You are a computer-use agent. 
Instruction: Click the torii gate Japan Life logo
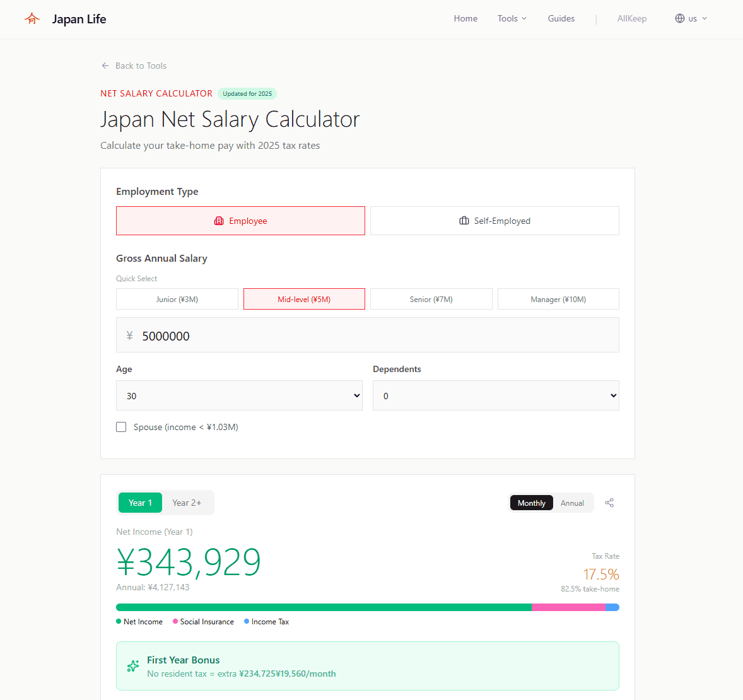point(32,18)
